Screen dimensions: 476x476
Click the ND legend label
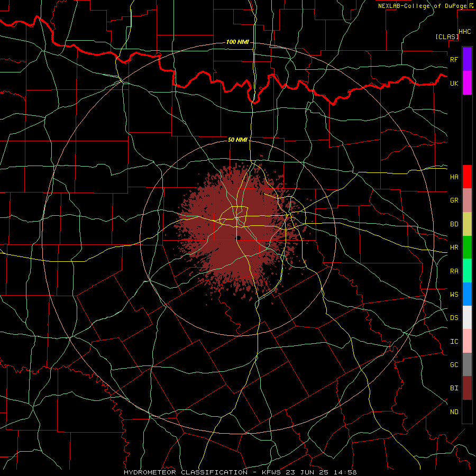click(454, 412)
